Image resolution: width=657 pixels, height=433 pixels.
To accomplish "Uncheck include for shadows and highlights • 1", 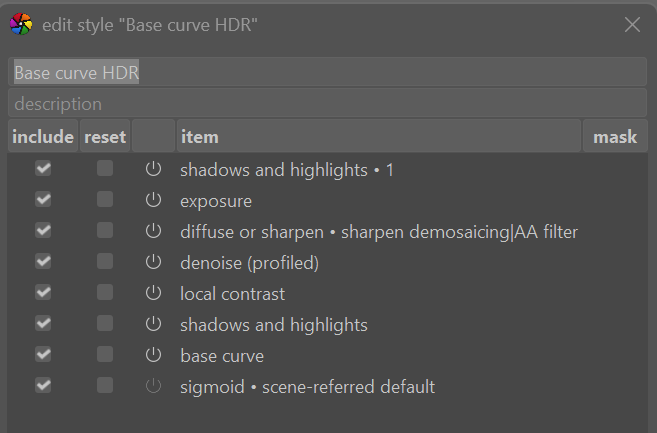I will tap(43, 169).
